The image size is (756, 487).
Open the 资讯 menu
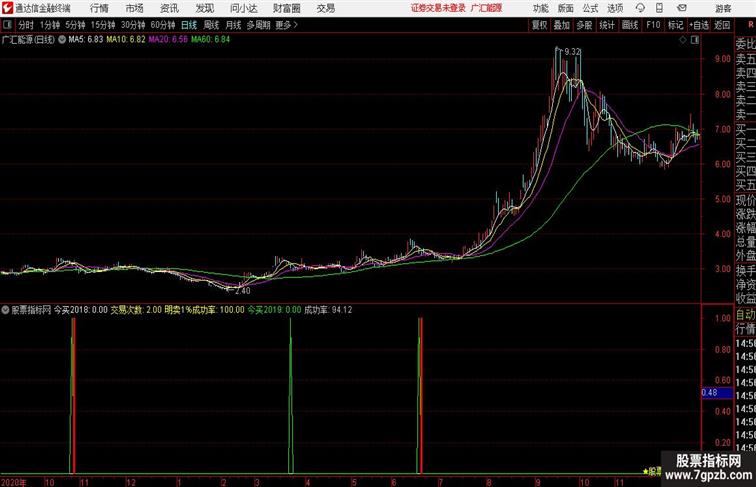[x=169, y=8]
